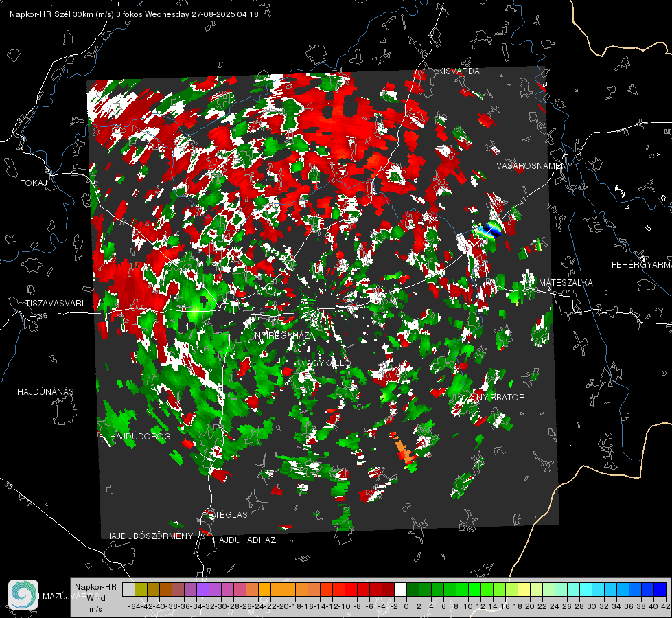Click the legend value label 0
Viewport: 672px width, 618px height.
[406, 606]
